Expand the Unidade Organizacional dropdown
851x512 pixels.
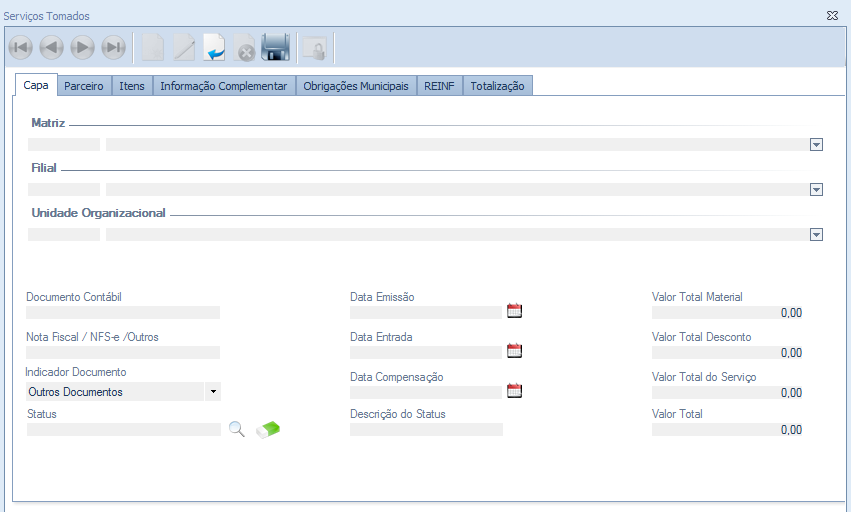[816, 235]
